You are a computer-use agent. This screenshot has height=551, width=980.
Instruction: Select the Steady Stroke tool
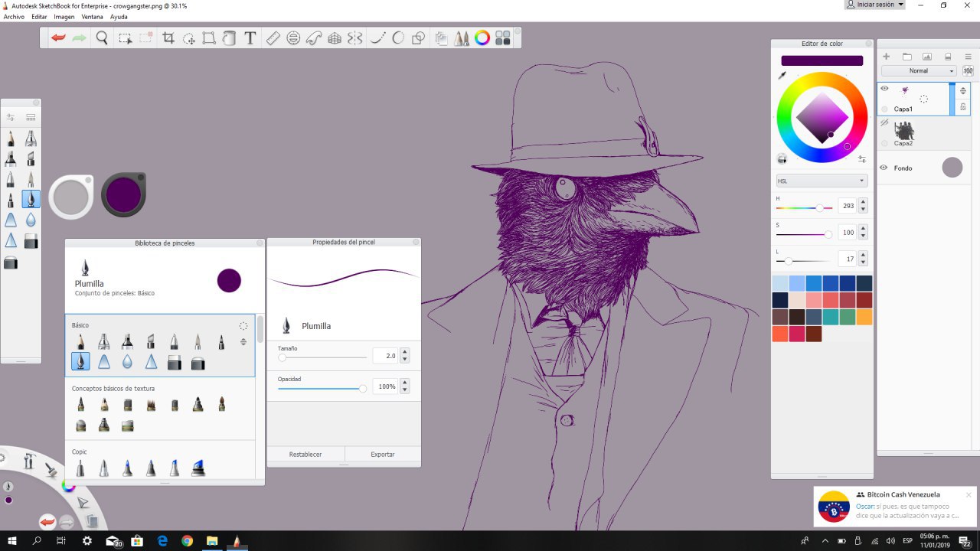[377, 37]
